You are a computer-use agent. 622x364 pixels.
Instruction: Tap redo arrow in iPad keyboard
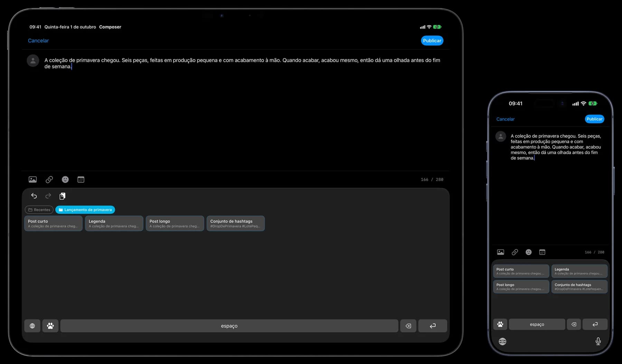(x=48, y=196)
